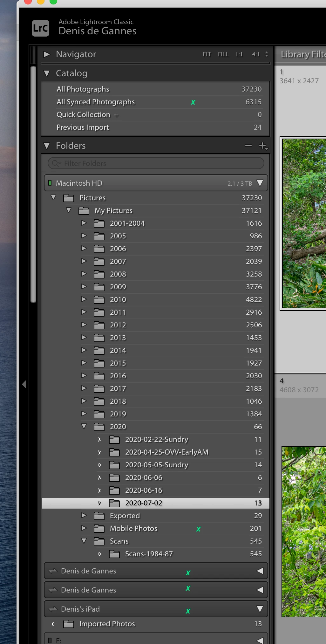Select the 2007 folder
The image size is (326, 644).
coord(155,262)
